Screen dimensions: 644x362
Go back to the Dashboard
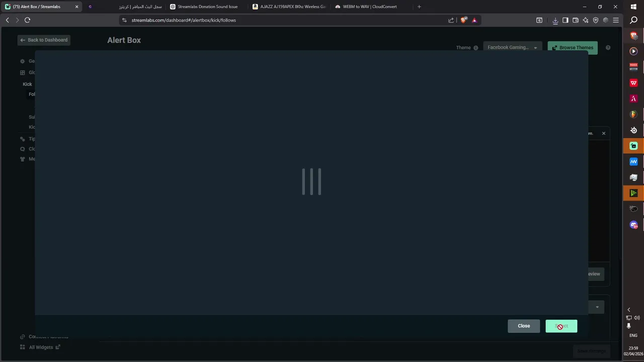pyautogui.click(x=44, y=40)
